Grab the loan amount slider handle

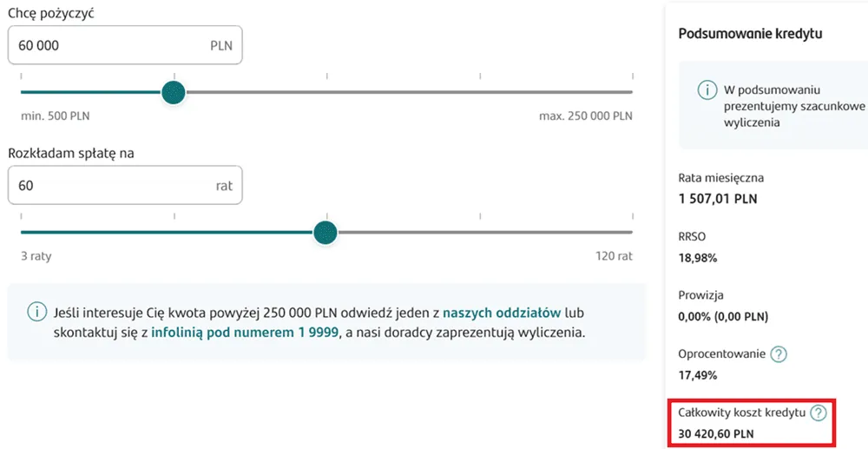174,92
